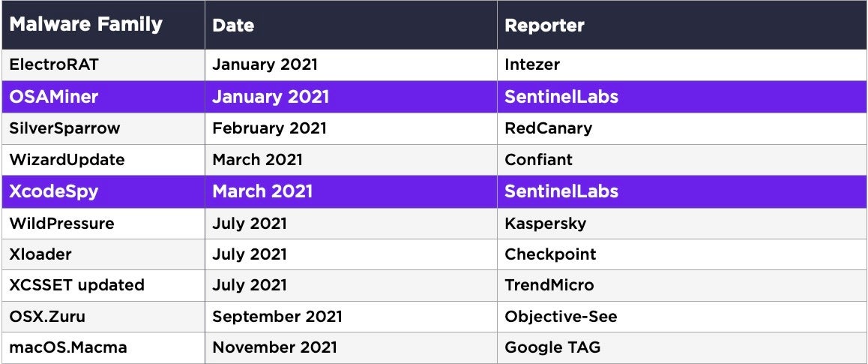The width and height of the screenshot is (868, 364).
Task: Select the September 2021 date cell
Action: [x=277, y=317]
